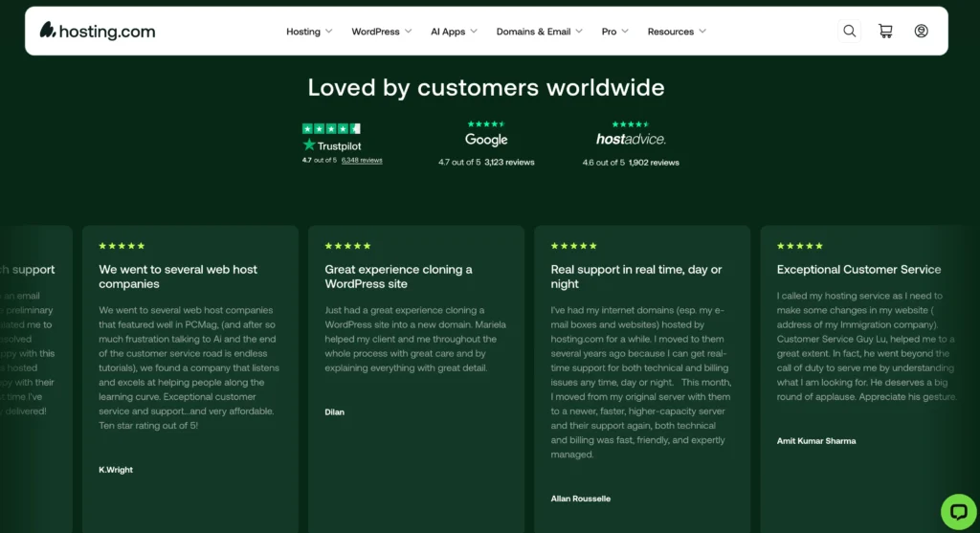
Task: Open the AI Apps menu item
Action: click(448, 32)
